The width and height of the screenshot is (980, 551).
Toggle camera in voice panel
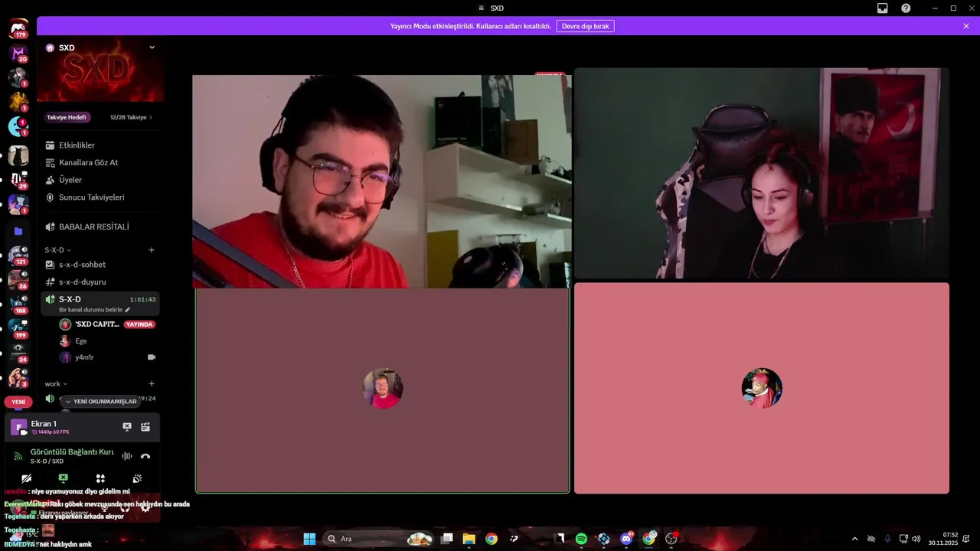27,478
